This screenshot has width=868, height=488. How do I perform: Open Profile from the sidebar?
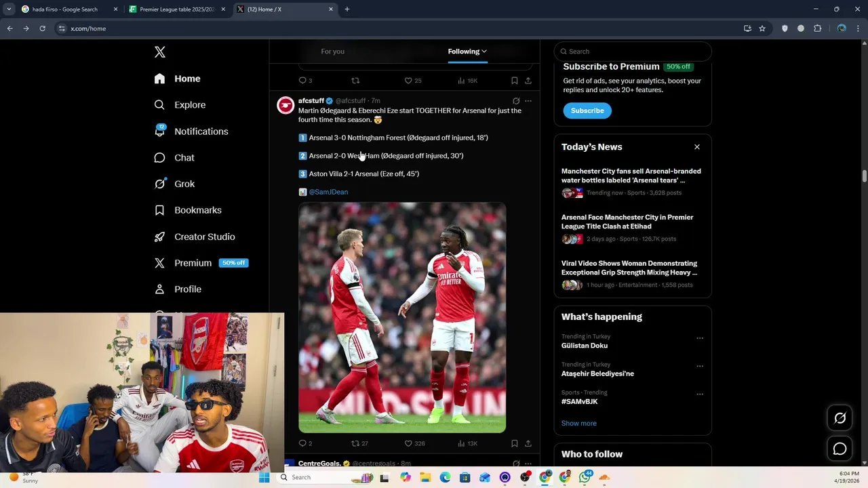click(x=178, y=289)
